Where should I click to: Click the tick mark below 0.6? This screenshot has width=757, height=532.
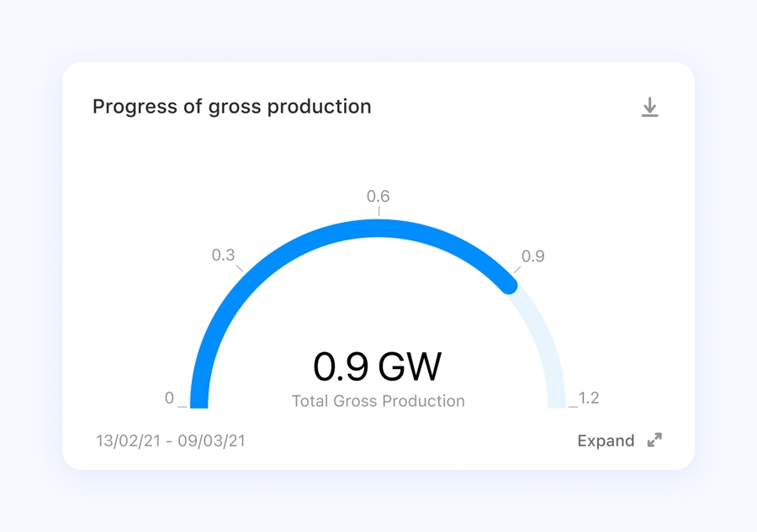(378, 211)
